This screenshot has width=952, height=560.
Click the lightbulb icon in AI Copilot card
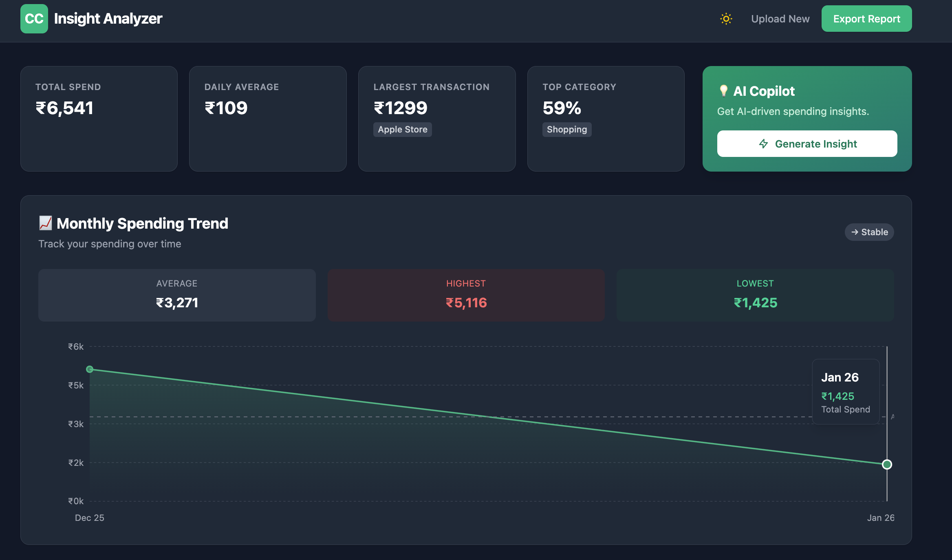click(x=724, y=91)
